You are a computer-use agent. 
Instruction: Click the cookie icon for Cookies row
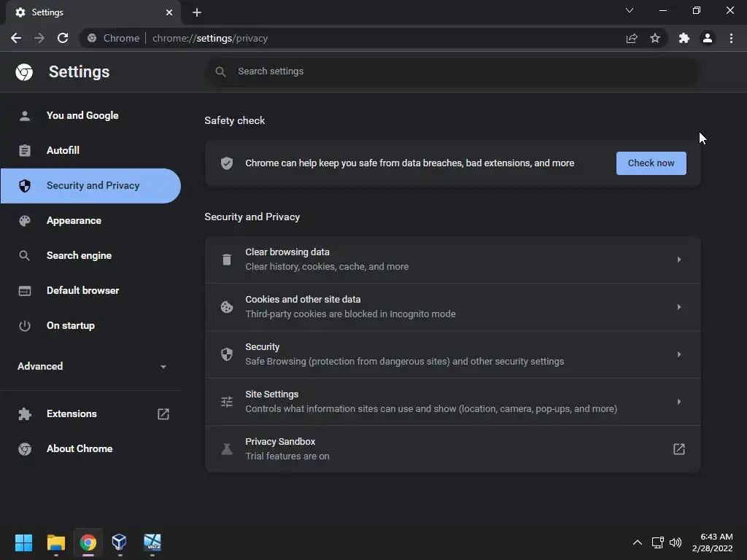tap(227, 307)
